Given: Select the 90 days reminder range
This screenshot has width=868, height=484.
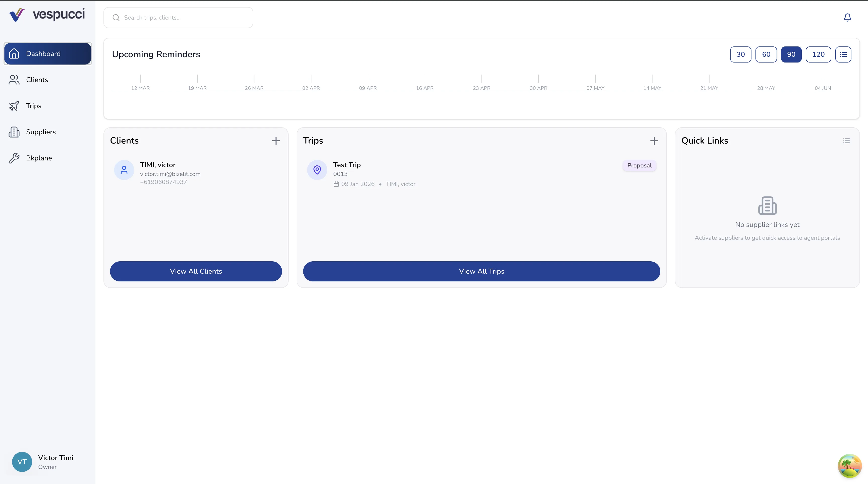Looking at the screenshot, I should [x=791, y=54].
